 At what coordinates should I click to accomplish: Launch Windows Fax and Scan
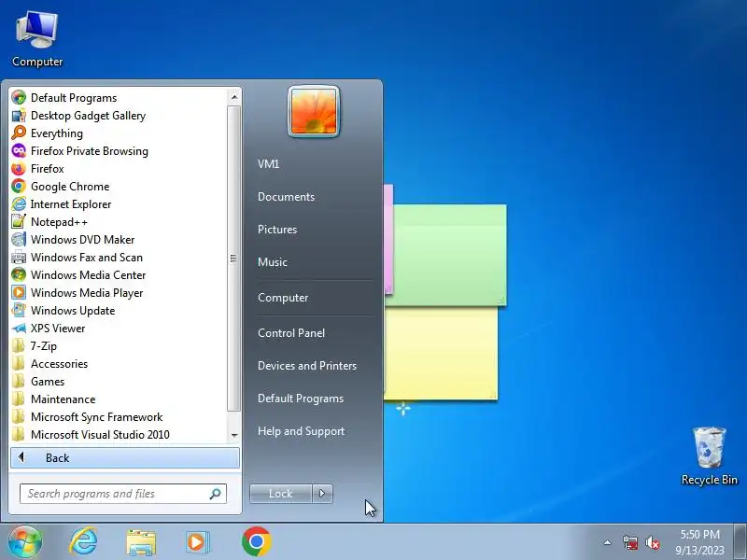click(x=119, y=258)
